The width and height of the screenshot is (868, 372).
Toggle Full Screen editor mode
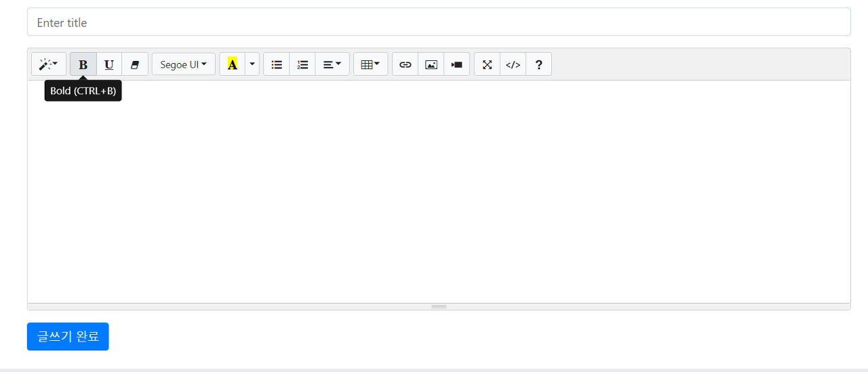pyautogui.click(x=488, y=64)
